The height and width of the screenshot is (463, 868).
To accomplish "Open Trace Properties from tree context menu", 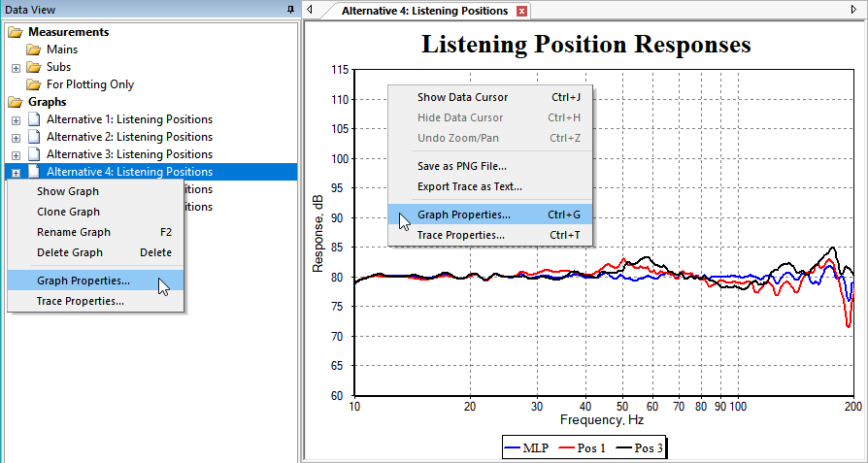I will pyautogui.click(x=95, y=302).
